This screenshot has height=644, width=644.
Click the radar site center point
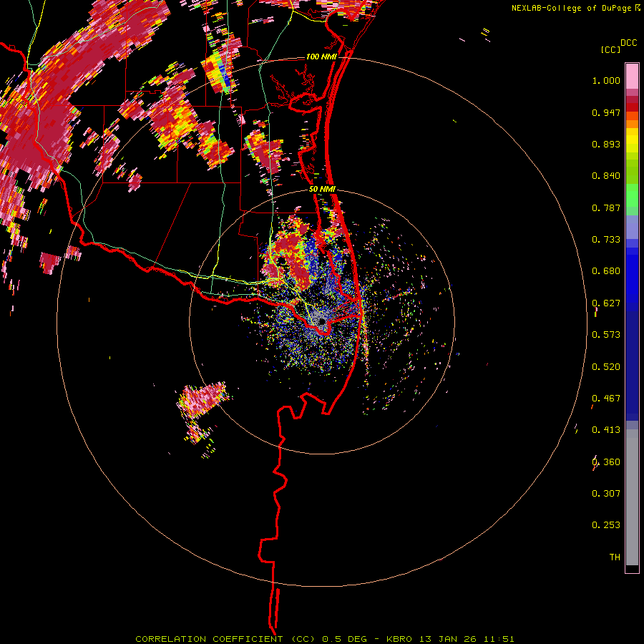(322, 321)
